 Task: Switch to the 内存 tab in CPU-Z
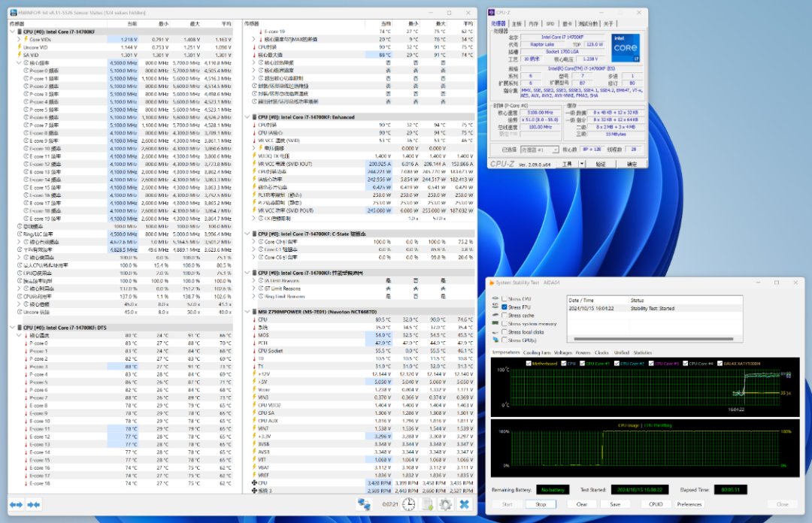533,23
